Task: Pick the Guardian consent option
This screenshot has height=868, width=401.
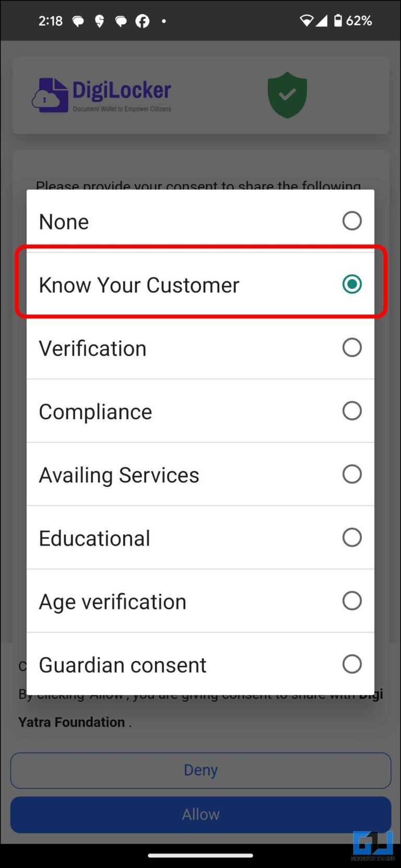Action: click(200, 664)
